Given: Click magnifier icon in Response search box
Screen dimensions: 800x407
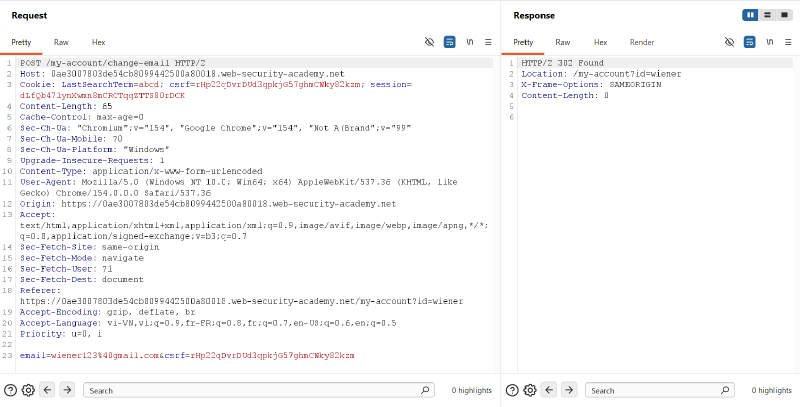Looking at the screenshot, I should tap(725, 390).
